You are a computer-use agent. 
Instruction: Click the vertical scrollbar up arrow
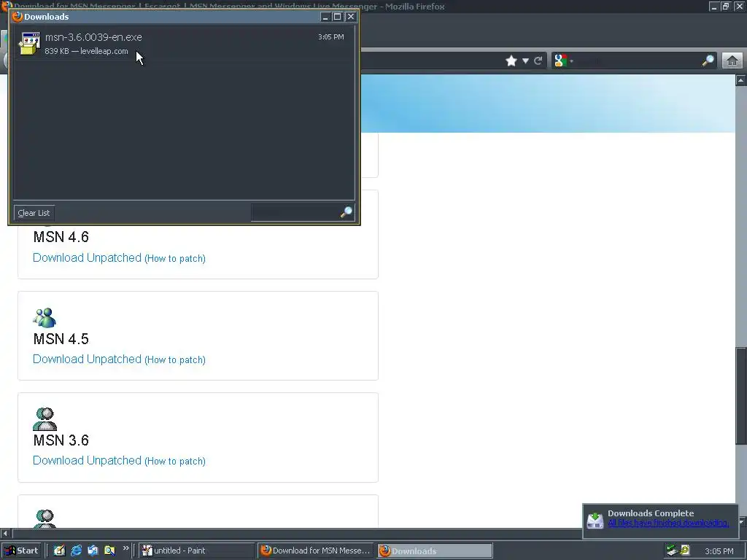pyautogui.click(x=741, y=80)
